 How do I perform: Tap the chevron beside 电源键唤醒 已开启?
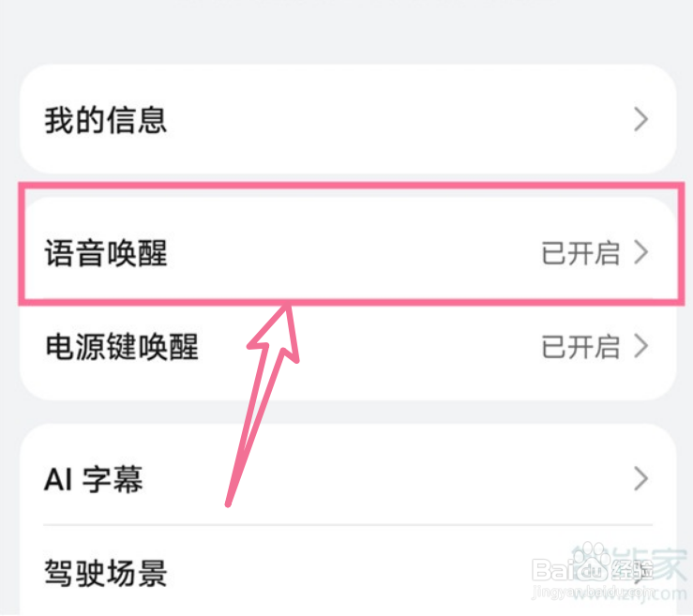click(x=640, y=346)
